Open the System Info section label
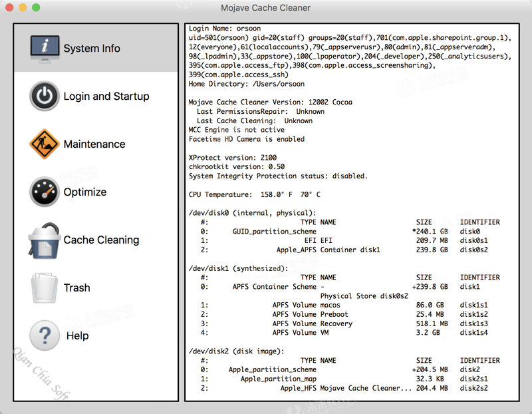 tap(92, 49)
